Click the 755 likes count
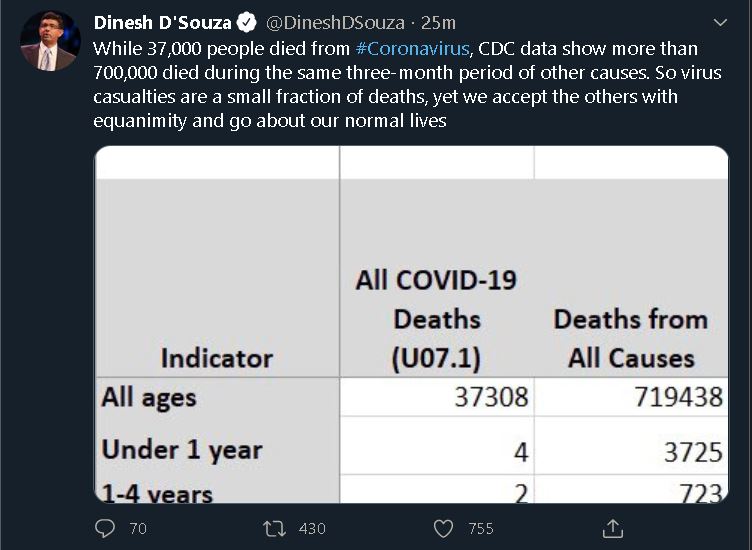The image size is (752, 550). point(481,528)
